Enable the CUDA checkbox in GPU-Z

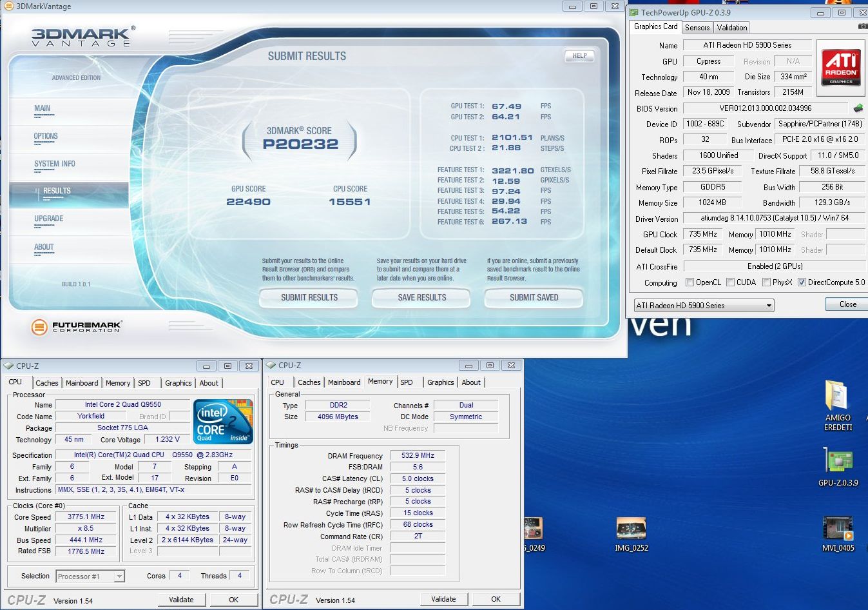(x=731, y=282)
